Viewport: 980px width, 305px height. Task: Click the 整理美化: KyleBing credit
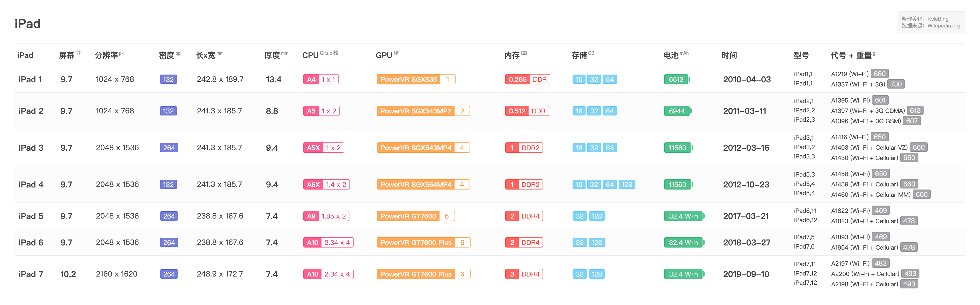tap(925, 19)
